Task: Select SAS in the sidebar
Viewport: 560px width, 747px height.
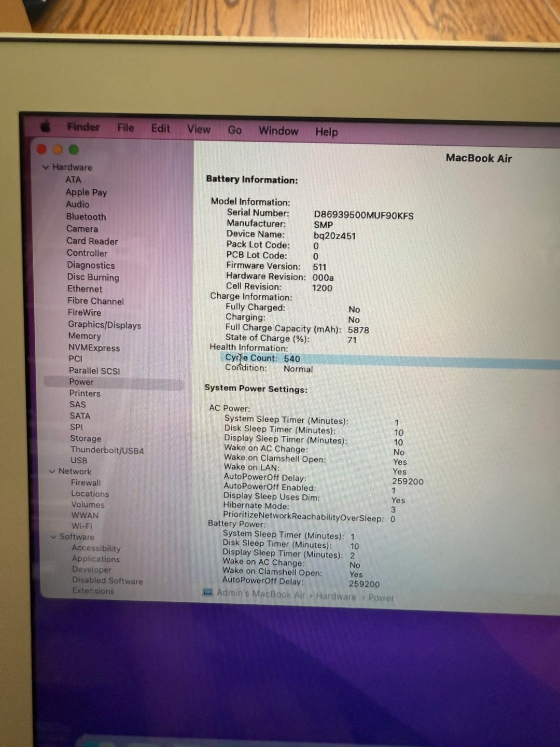Action: click(x=78, y=404)
